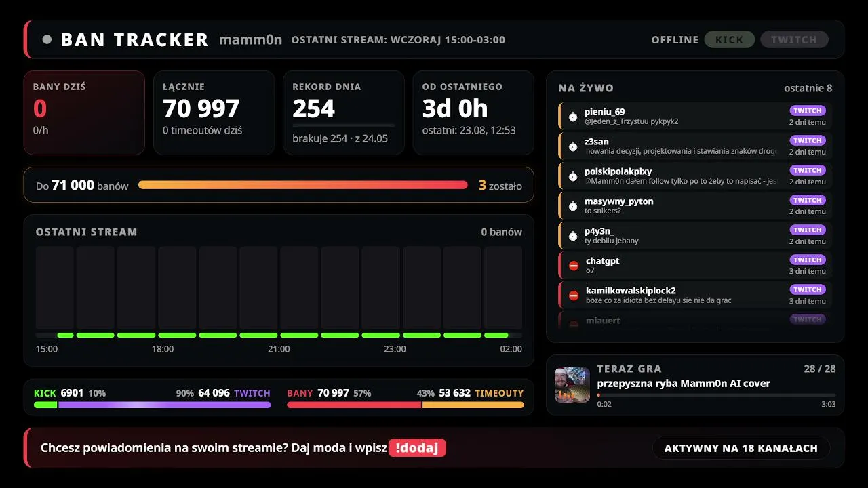Click the song title 'przepyszna ryba Mamm0n AI cover'
The width and height of the screenshot is (868, 488).
684,384
